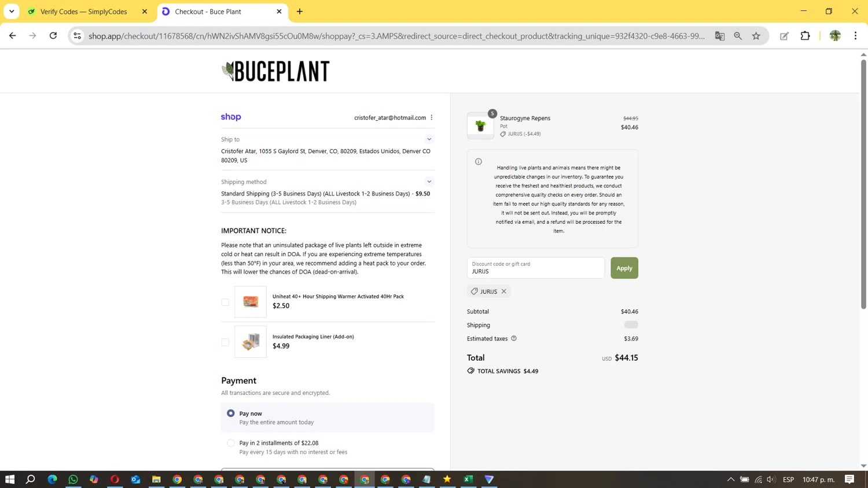868x488 pixels.
Task: Click the Staurogyne Repens product thumbnail
Action: pos(480,125)
